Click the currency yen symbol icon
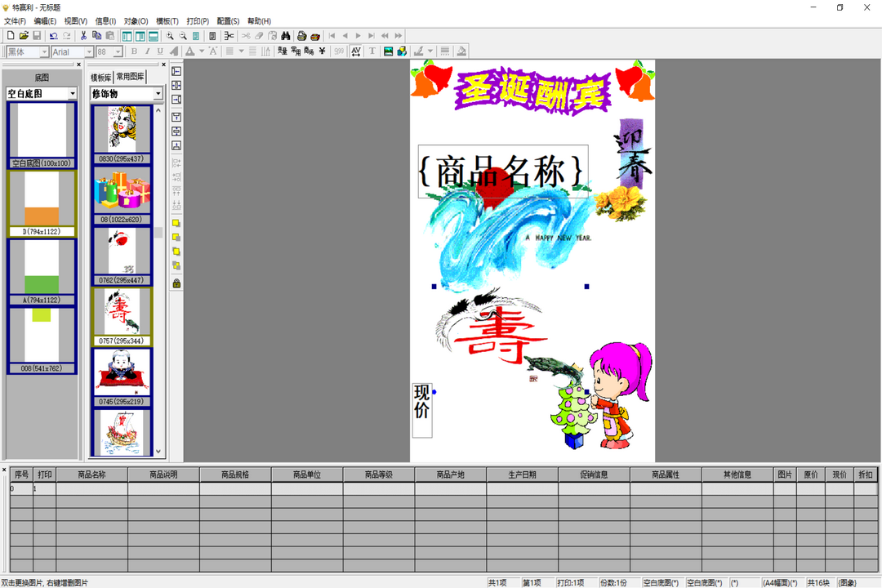 point(322,51)
